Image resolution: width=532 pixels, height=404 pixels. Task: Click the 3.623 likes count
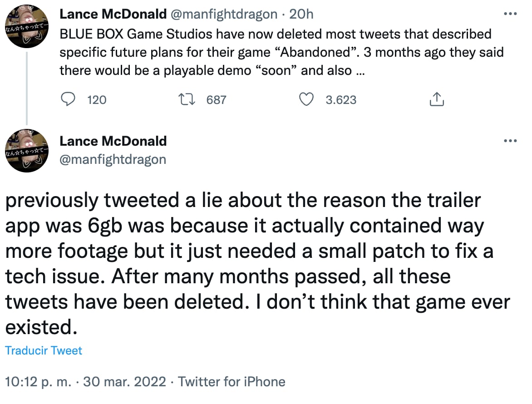pos(341,99)
